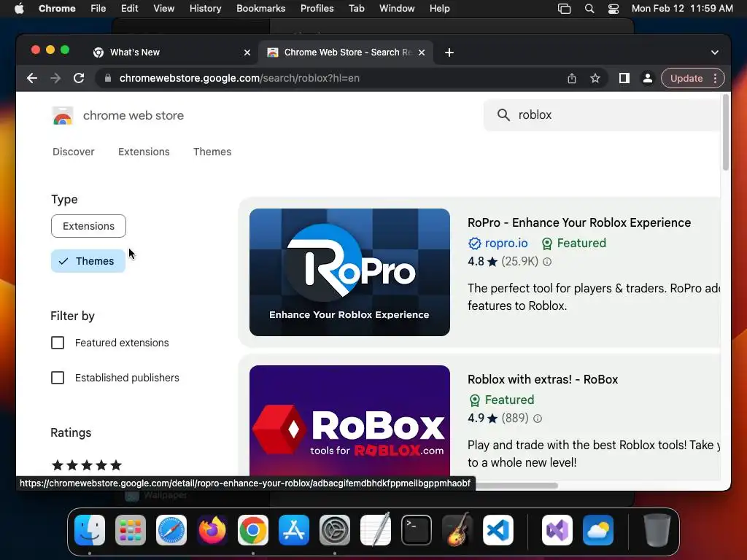Image resolution: width=747 pixels, height=560 pixels.
Task: Open the Chrome profile menu
Action: [648, 78]
